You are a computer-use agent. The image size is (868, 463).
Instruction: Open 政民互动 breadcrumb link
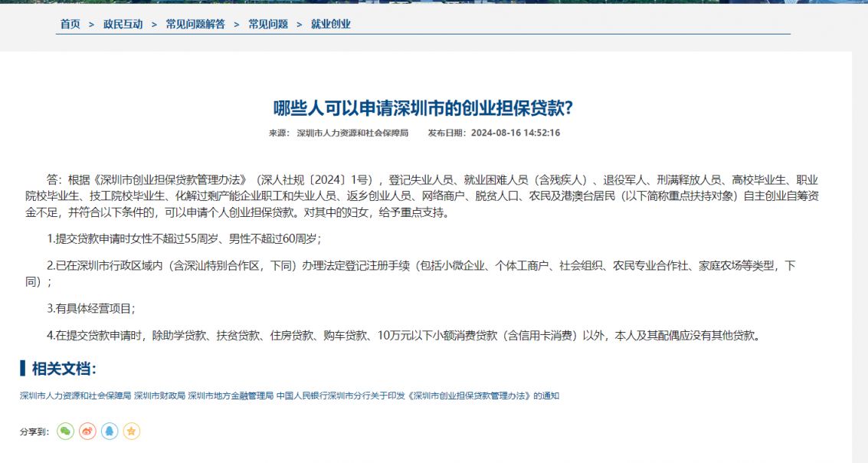pos(123,24)
